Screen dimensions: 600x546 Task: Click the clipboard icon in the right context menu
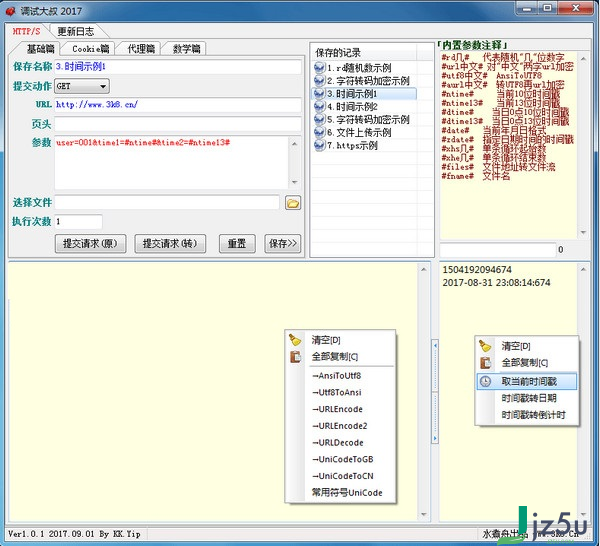pyautogui.click(x=485, y=363)
